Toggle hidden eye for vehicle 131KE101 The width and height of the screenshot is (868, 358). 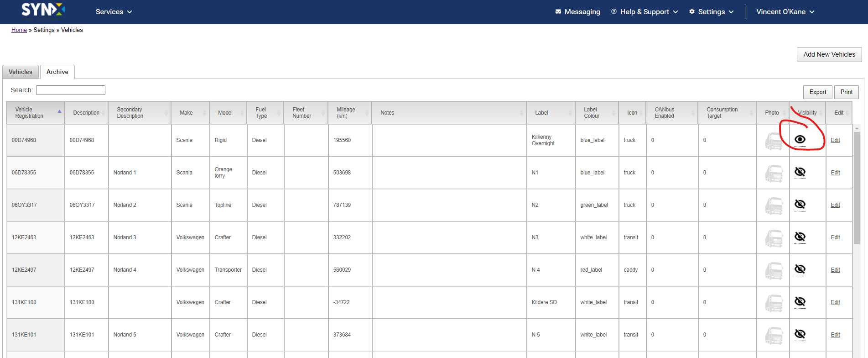[800, 334]
